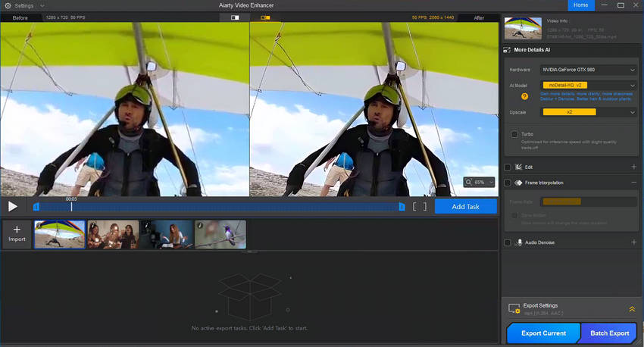644x347 pixels.
Task: Go to the Home tab
Action: point(581,5)
